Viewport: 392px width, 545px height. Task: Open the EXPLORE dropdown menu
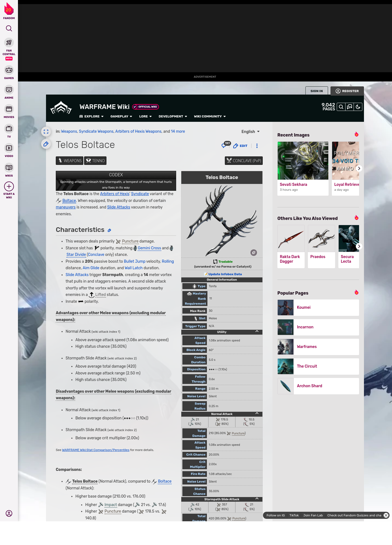coord(91,116)
